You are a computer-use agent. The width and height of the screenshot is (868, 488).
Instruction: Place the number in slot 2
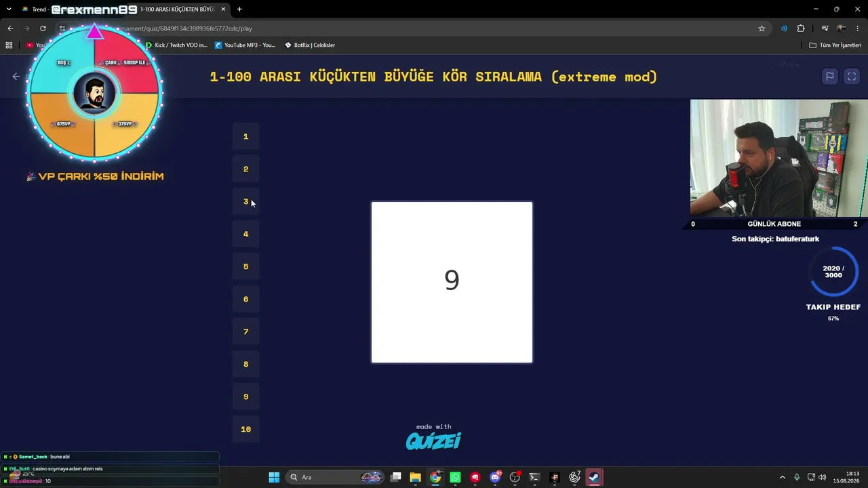tap(246, 169)
